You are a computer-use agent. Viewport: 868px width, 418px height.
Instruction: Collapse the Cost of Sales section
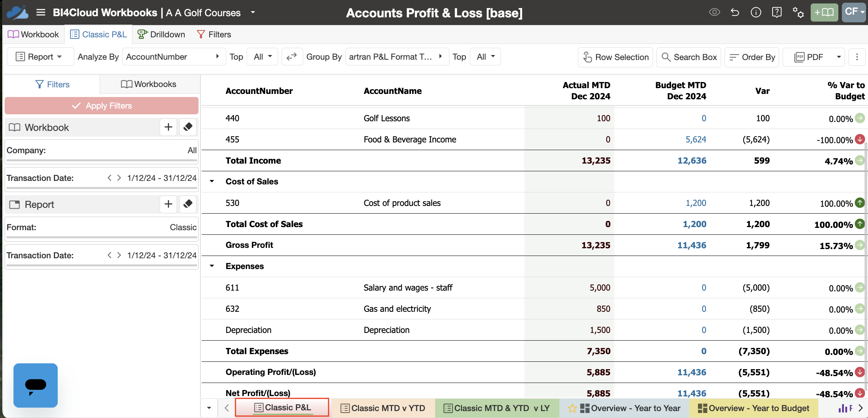[212, 181]
